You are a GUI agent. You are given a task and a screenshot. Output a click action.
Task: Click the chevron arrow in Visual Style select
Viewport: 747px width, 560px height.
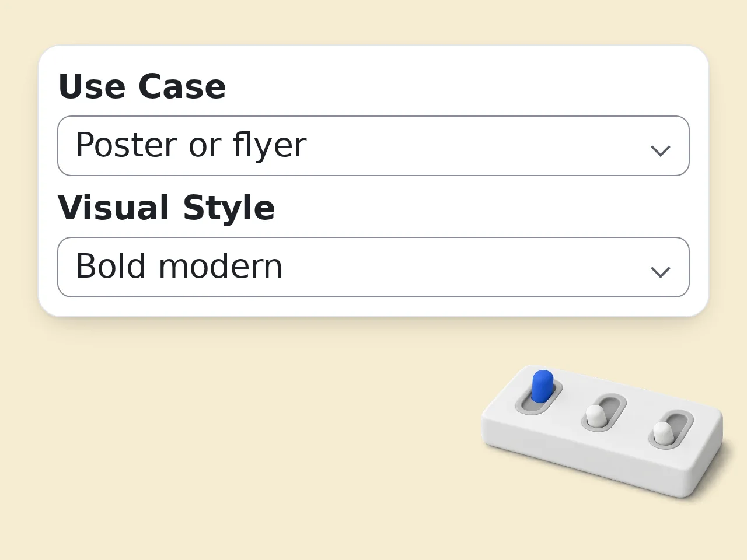click(660, 272)
